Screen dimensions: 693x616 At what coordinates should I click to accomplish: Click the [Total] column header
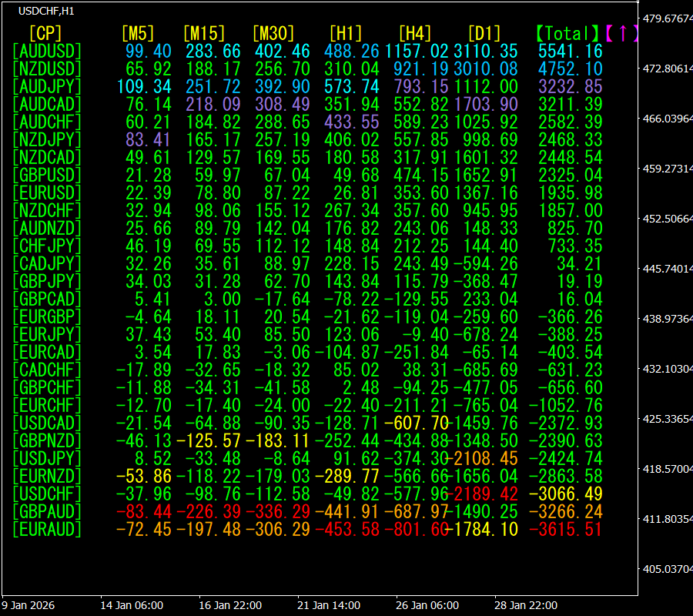click(x=567, y=33)
